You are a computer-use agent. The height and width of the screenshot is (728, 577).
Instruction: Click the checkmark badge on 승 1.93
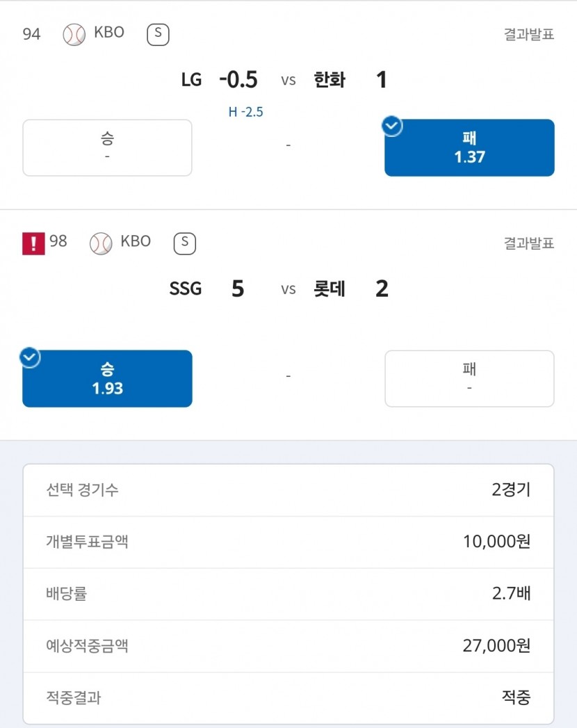tap(30, 357)
